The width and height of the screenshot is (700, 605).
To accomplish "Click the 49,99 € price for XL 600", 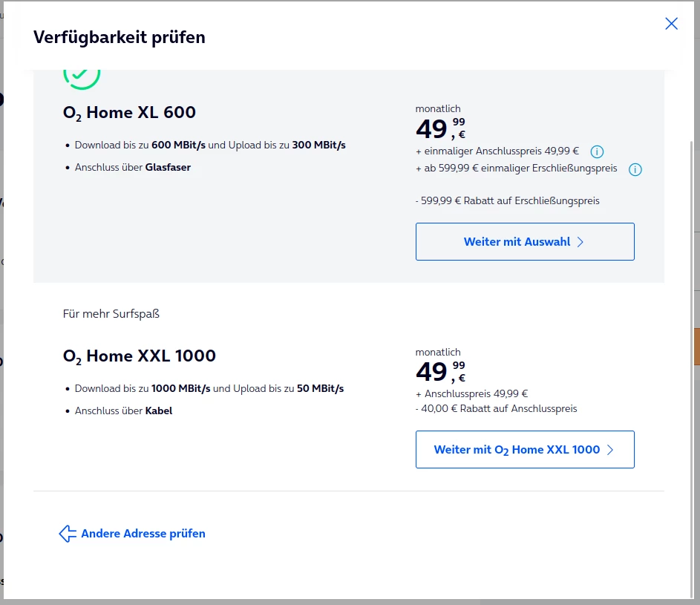I will [440, 129].
